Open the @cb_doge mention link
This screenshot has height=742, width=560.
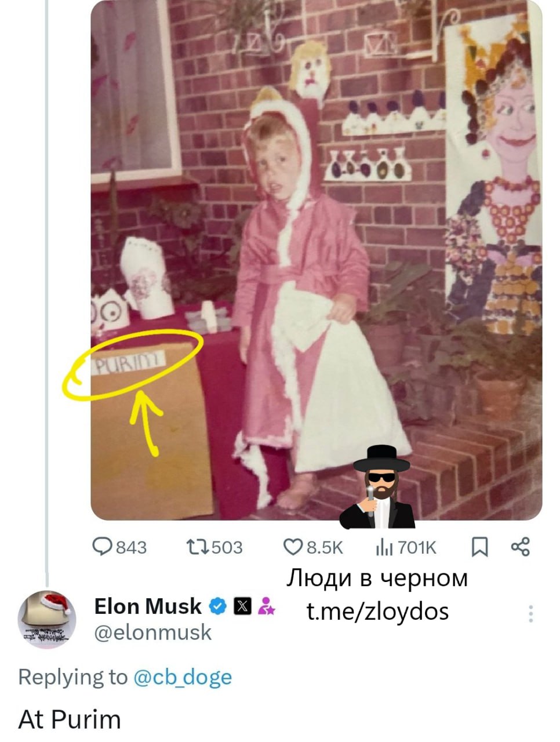click(x=183, y=677)
